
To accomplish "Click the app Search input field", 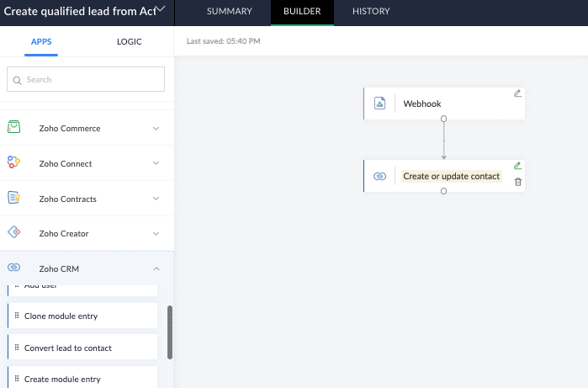I will click(86, 79).
